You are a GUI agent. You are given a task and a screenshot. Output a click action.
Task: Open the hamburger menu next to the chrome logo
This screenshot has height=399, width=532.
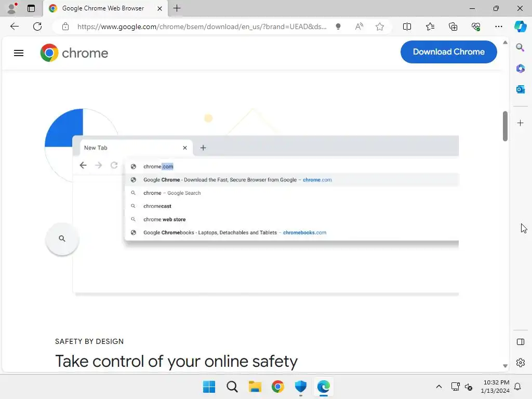tap(19, 53)
